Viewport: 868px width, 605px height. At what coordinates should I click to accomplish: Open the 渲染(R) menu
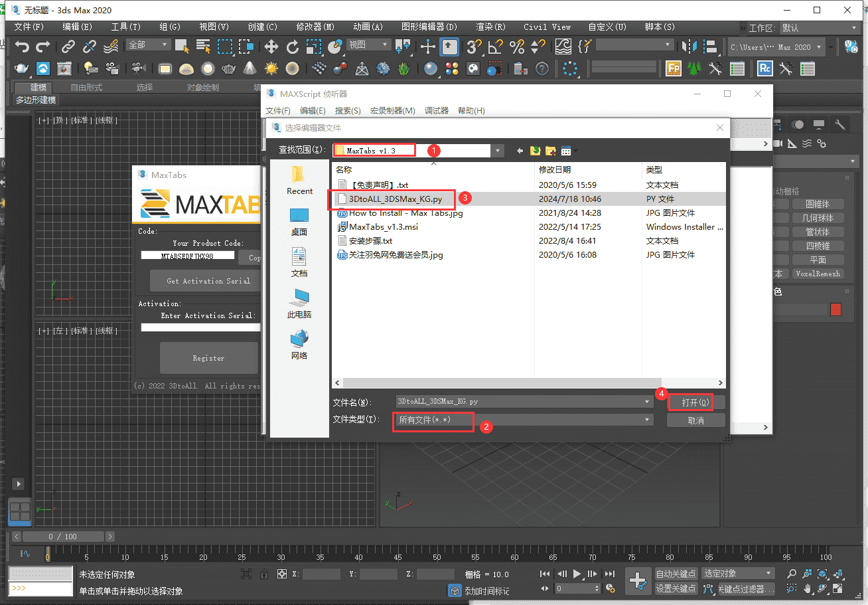(490, 27)
